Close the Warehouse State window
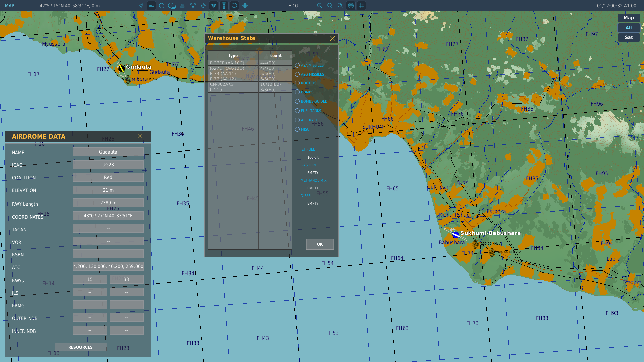Image resolution: width=644 pixels, height=362 pixels. point(333,38)
